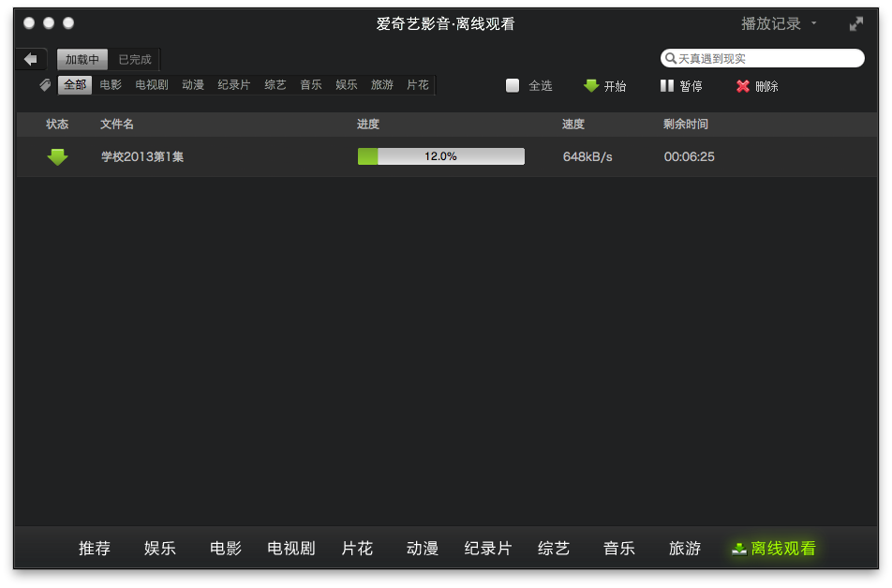
Task: Click the 暂停 pause bars icon
Action: click(667, 86)
